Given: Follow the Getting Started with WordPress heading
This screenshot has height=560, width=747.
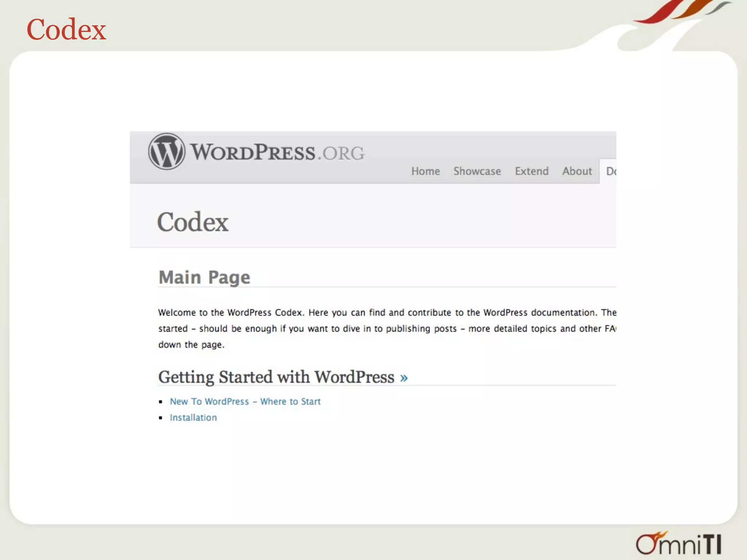Looking at the screenshot, I should pyautogui.click(x=276, y=377).
